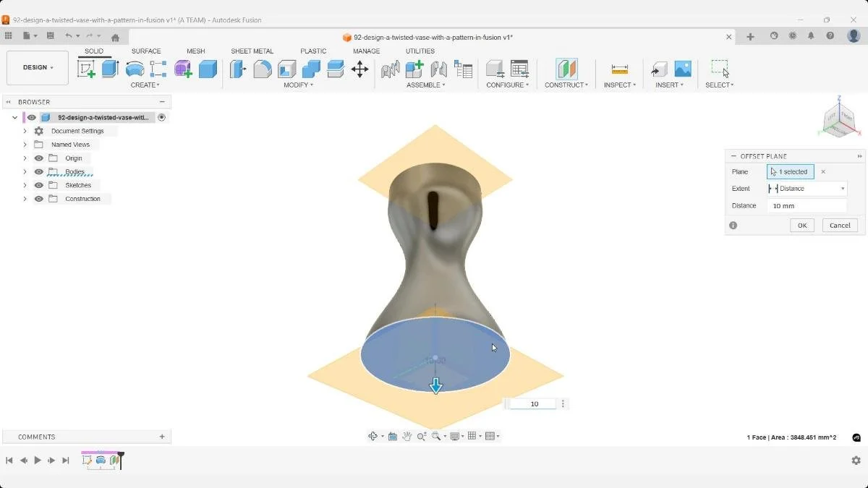The height and width of the screenshot is (488, 868).
Task: Click OK in the Offset Plane dialog
Action: pyautogui.click(x=801, y=225)
